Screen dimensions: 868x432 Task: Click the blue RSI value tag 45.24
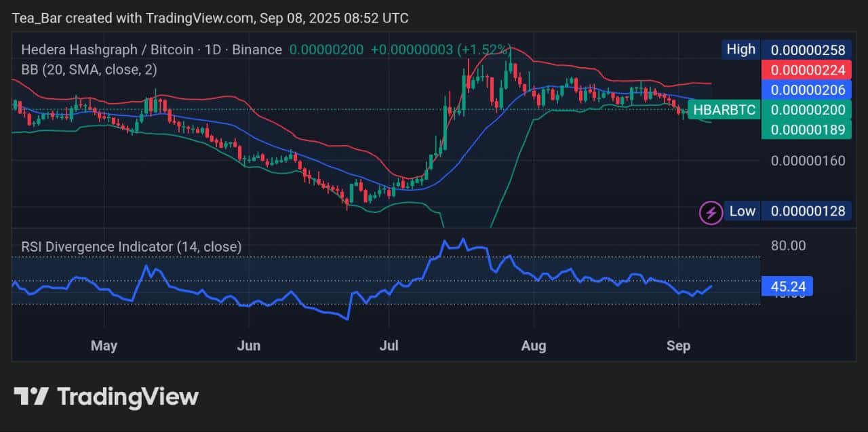point(788,286)
